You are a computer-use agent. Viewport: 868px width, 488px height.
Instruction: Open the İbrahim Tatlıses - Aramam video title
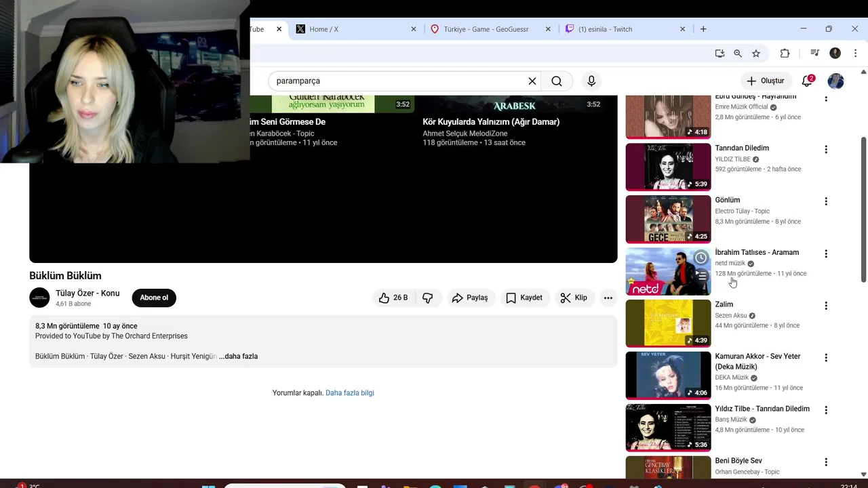[757, 253]
